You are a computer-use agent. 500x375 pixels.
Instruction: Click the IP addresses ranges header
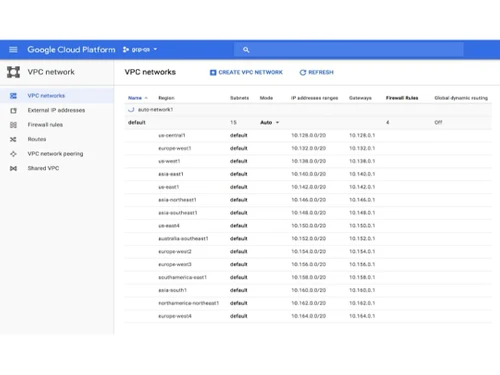point(314,98)
